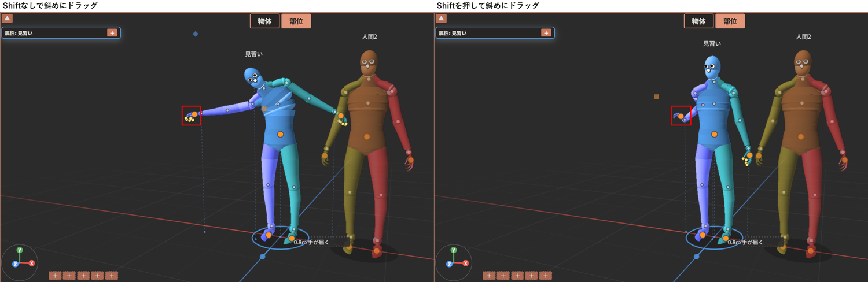The image size is (868, 282).
Task: Click the 人間2 name label in right view
Action: [x=803, y=37]
